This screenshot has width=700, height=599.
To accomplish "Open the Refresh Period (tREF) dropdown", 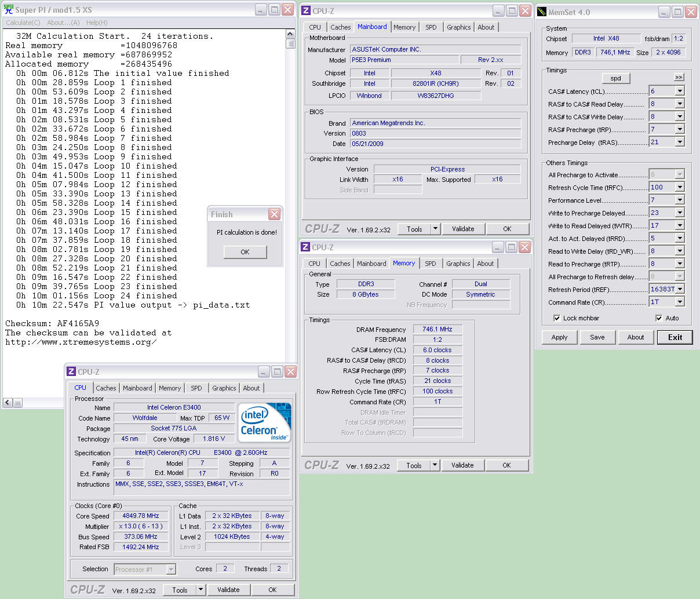I will pyautogui.click(x=680, y=289).
